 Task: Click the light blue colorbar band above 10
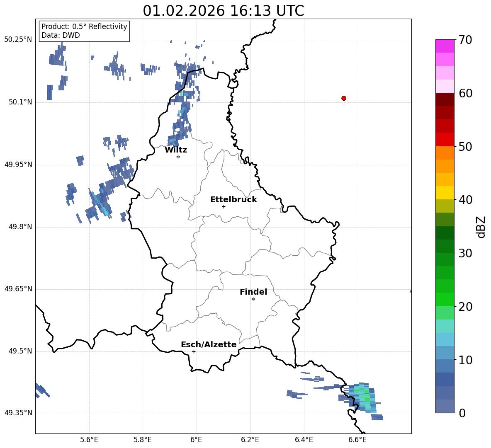[x=445, y=353]
